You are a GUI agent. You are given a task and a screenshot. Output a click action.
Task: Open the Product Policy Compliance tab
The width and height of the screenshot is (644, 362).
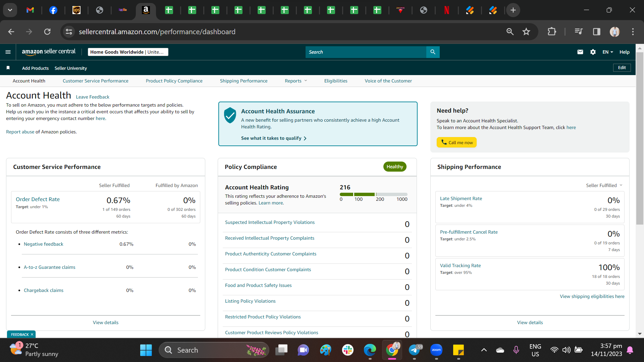point(174,81)
